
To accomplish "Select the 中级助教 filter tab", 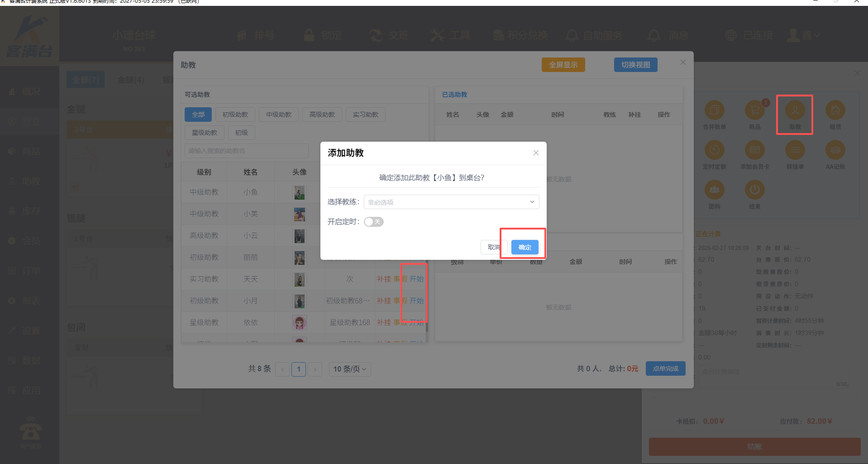I will pos(279,115).
